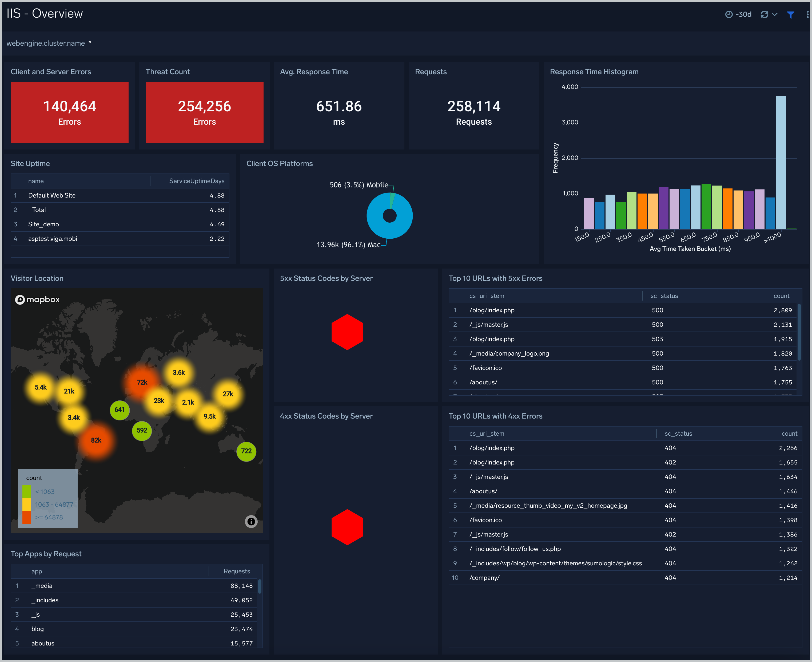Click orange '>= 64878' legend swatch
The width and height of the screenshot is (812, 662).
27,517
